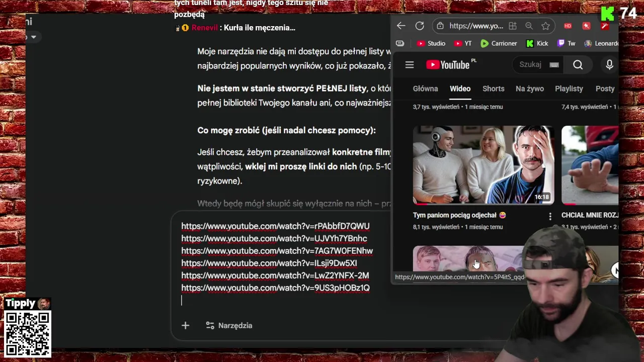
Task: Click the YouTube logo
Action: pyautogui.click(x=448, y=65)
